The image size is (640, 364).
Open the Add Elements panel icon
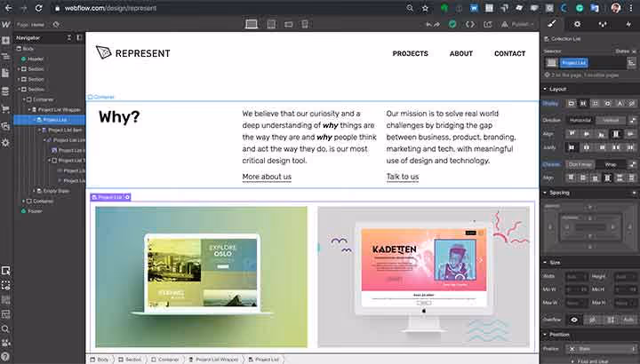[x=5, y=41]
